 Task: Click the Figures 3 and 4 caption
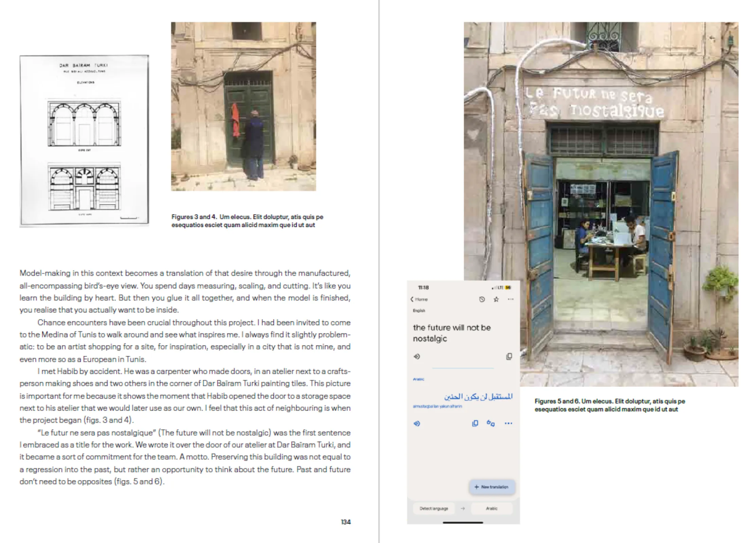tap(247, 221)
